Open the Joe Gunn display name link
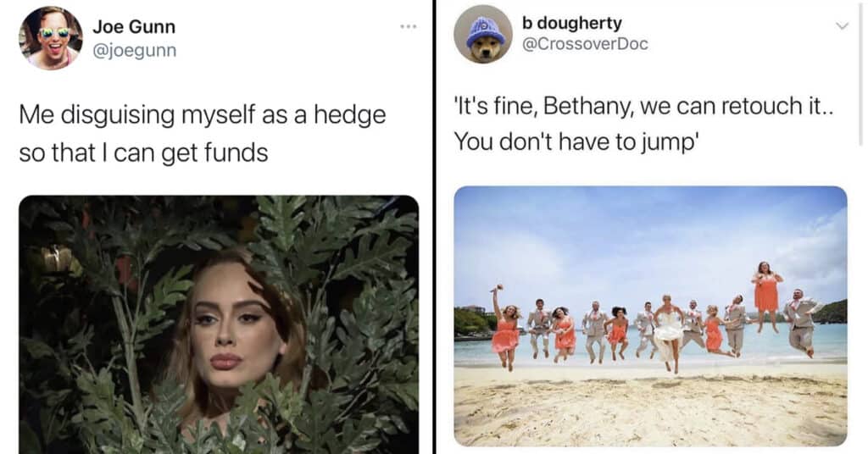This screenshot has width=868, height=454. click(x=134, y=26)
